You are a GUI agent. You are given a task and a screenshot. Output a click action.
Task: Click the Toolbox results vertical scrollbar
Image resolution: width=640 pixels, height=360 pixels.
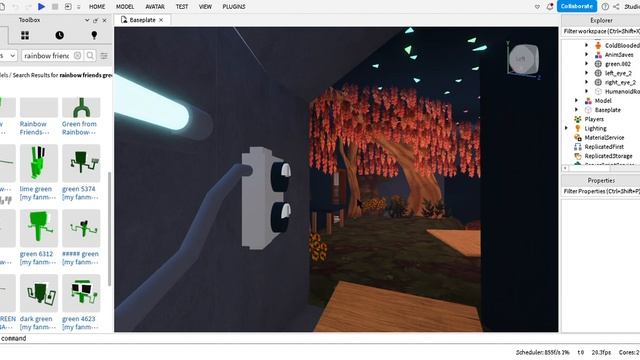tap(109, 229)
